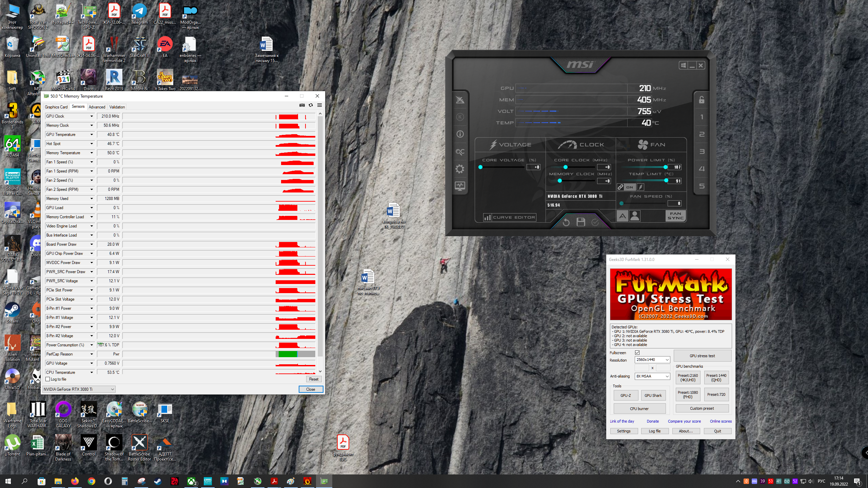Open the GPU-Z hamburger menu icon
Viewport: 868px width, 488px height.
click(x=319, y=105)
